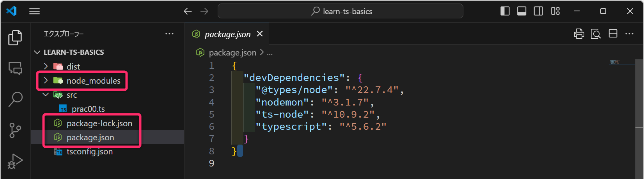Toggle the Primary Side Bar visibility
644x179 pixels.
(505, 11)
